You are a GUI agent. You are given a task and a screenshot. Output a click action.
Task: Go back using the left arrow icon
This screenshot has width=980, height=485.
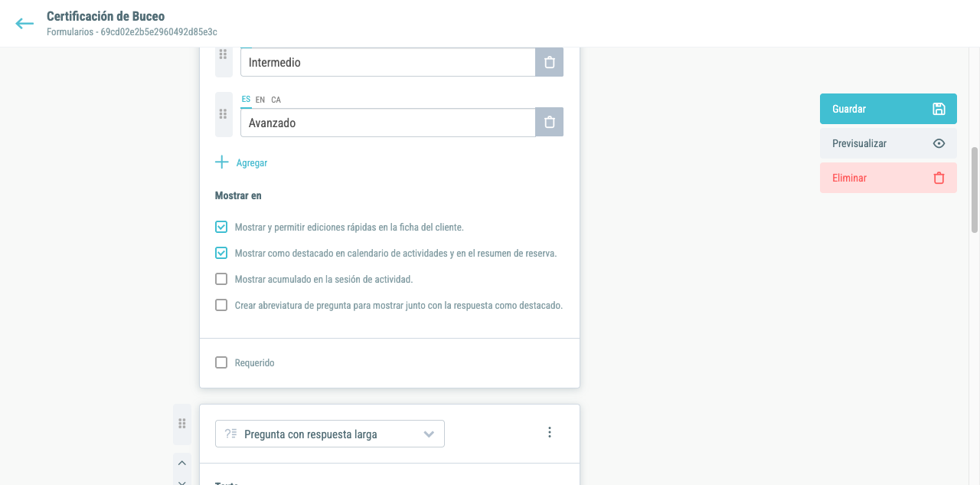(24, 24)
